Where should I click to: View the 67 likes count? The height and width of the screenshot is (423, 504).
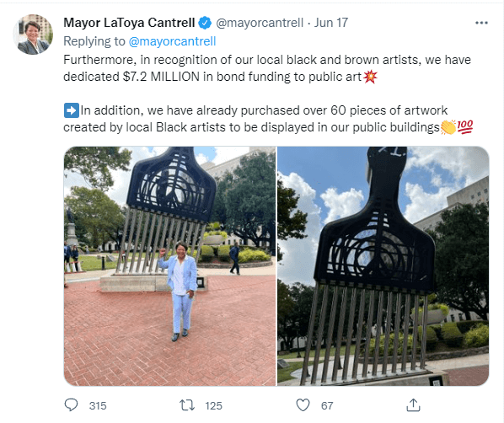327,405
